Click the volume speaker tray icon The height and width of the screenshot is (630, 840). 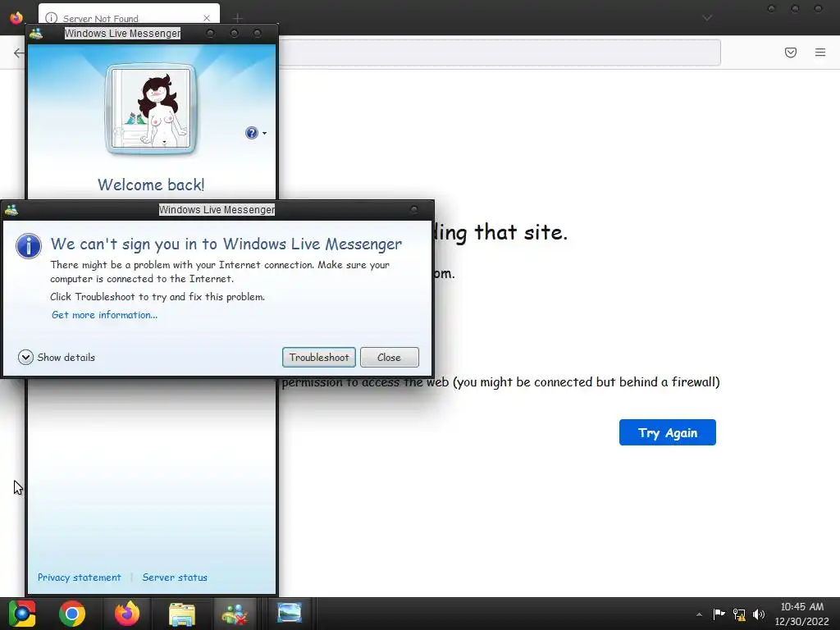click(x=759, y=614)
